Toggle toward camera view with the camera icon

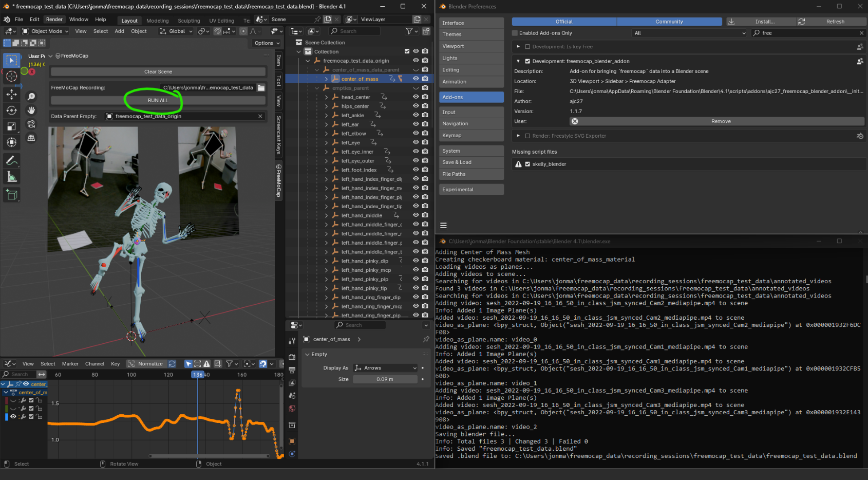tap(31, 123)
